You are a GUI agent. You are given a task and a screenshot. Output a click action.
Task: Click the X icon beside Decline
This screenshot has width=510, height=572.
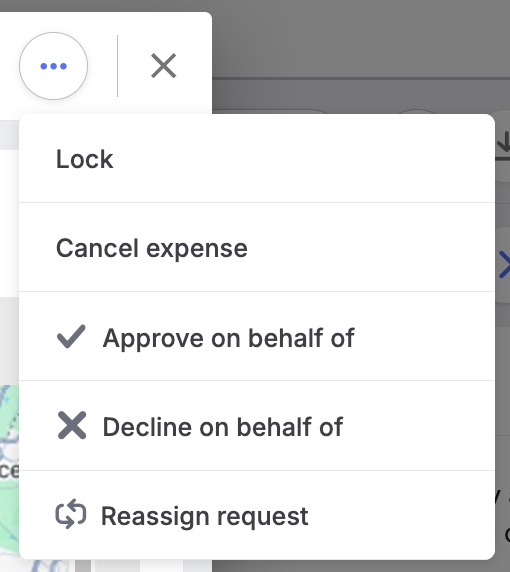(x=72, y=425)
